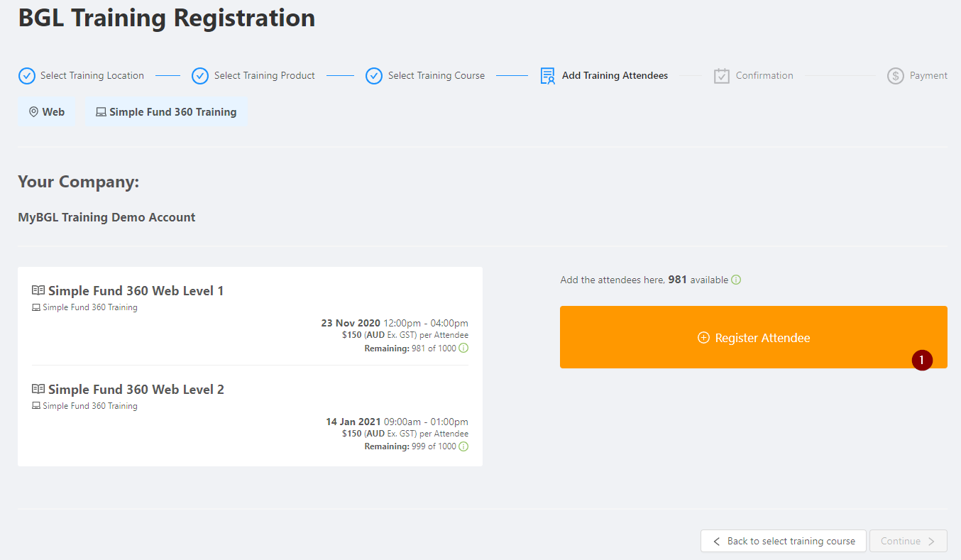This screenshot has width=961, height=560.
Task: Click the Register Attendee orange button
Action: pyautogui.click(x=754, y=337)
